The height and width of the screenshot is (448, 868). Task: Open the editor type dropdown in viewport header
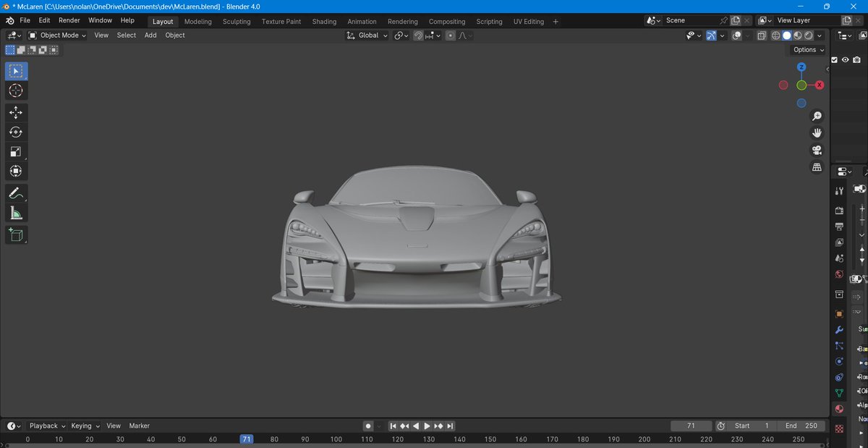pos(14,35)
